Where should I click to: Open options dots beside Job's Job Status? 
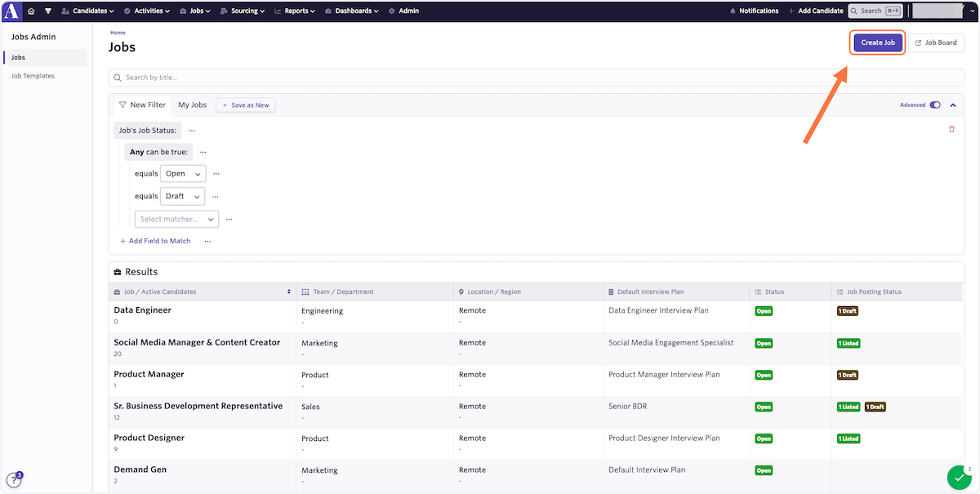point(192,130)
